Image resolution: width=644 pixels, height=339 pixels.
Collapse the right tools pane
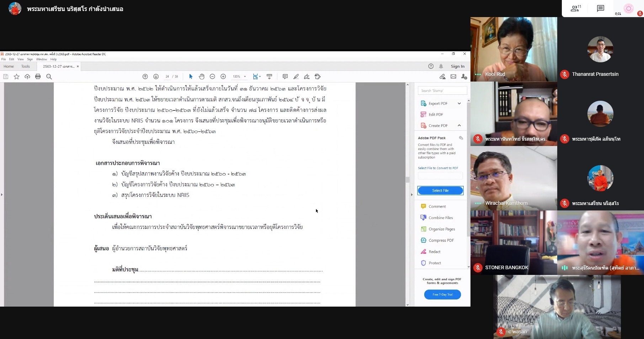click(x=412, y=194)
